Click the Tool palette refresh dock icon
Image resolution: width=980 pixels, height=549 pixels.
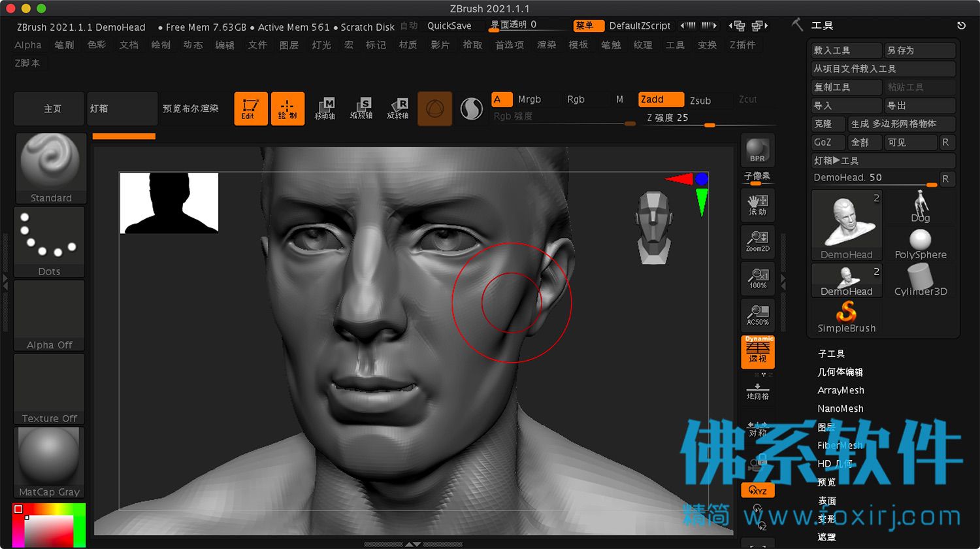tap(961, 25)
